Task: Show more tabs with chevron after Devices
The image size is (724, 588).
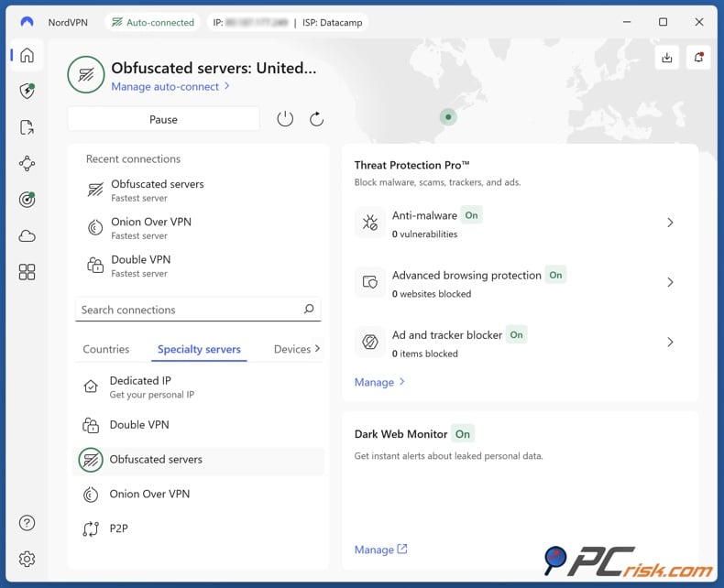Action: click(x=317, y=348)
